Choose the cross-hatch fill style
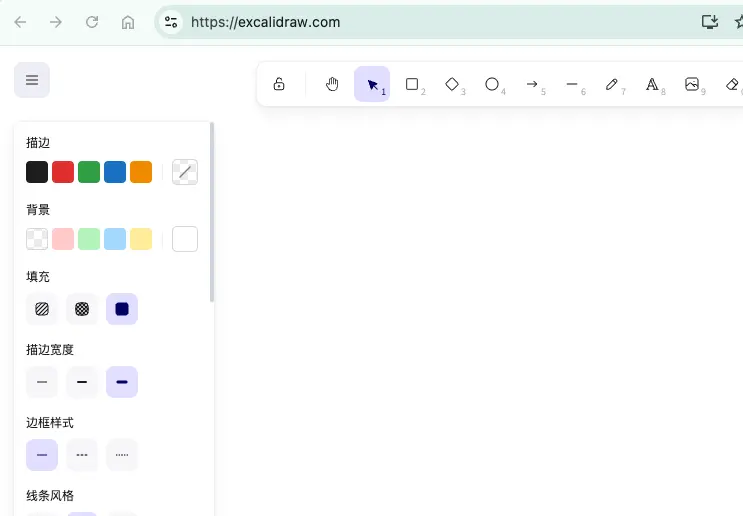The image size is (743, 516). (x=82, y=309)
